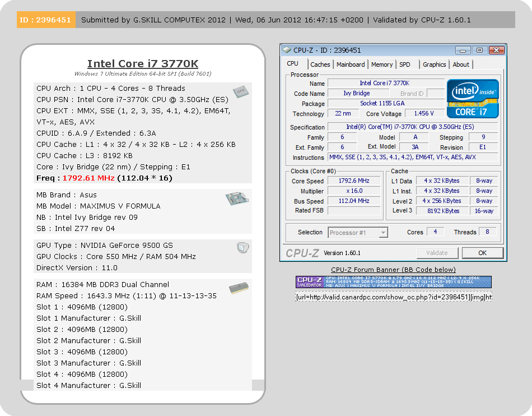Click the grayed Validate button
The height and width of the screenshot is (416, 532).
437,253
